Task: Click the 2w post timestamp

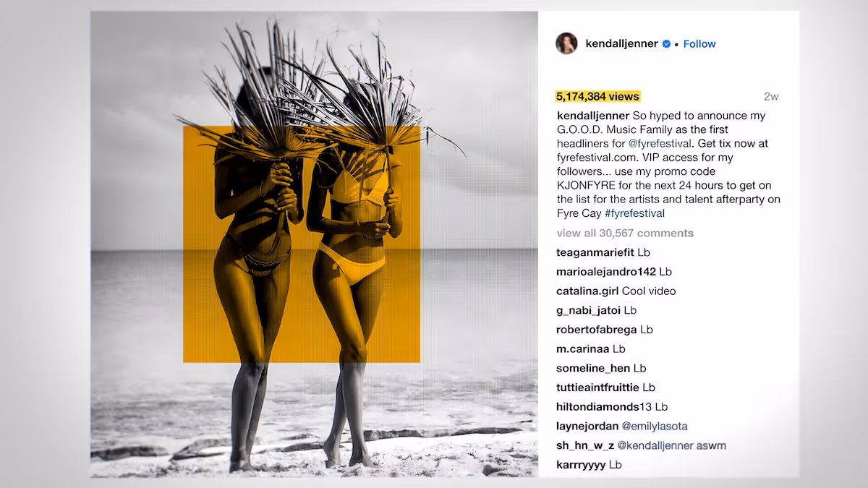Action: 771,96
